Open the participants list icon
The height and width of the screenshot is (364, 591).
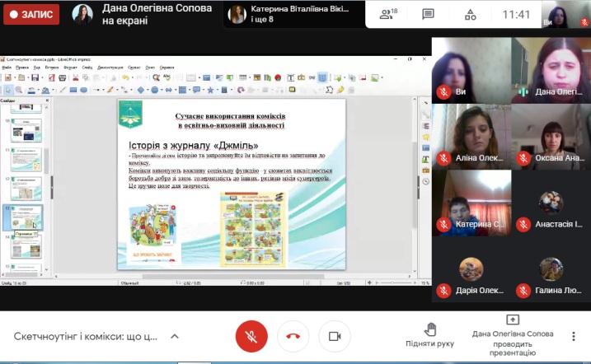click(388, 14)
